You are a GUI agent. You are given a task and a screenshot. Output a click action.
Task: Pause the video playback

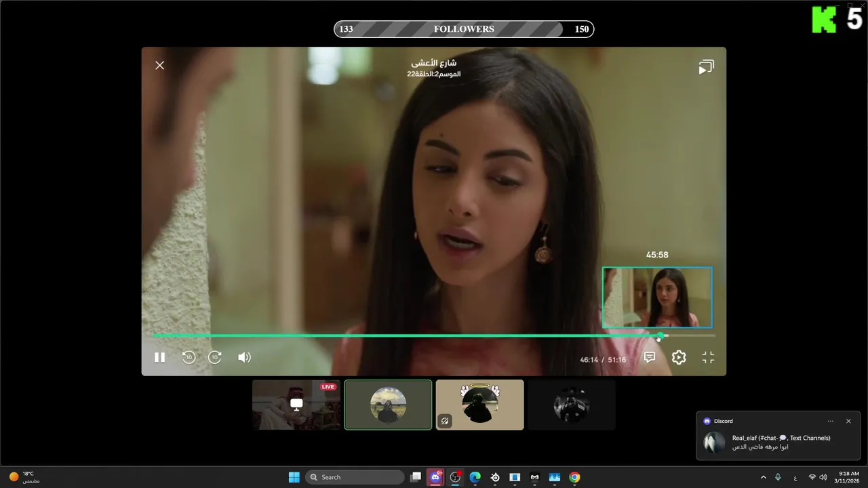(159, 357)
